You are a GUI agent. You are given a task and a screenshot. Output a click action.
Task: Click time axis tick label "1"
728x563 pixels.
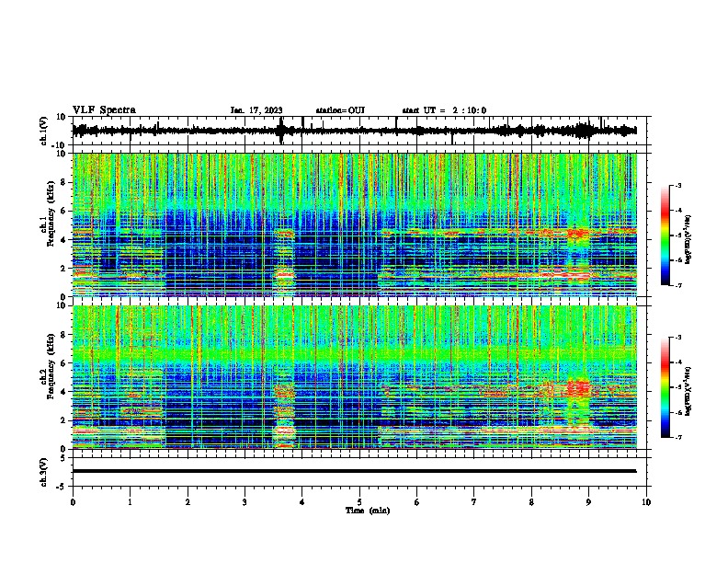coord(130,502)
